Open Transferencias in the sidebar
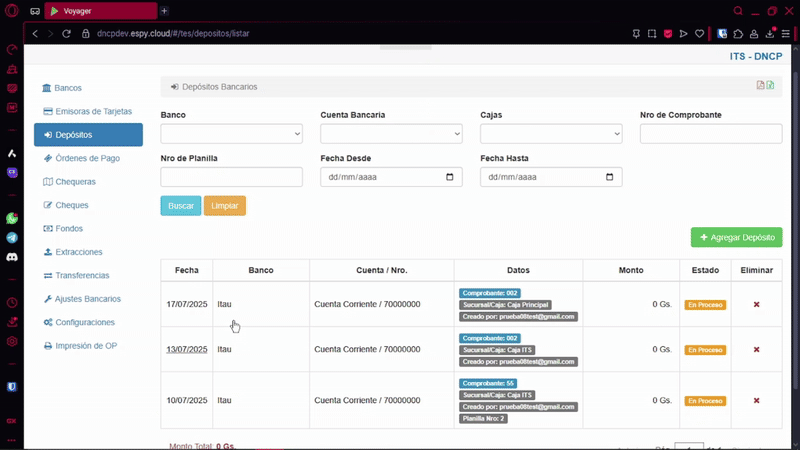The height and width of the screenshot is (450, 800). pos(82,275)
